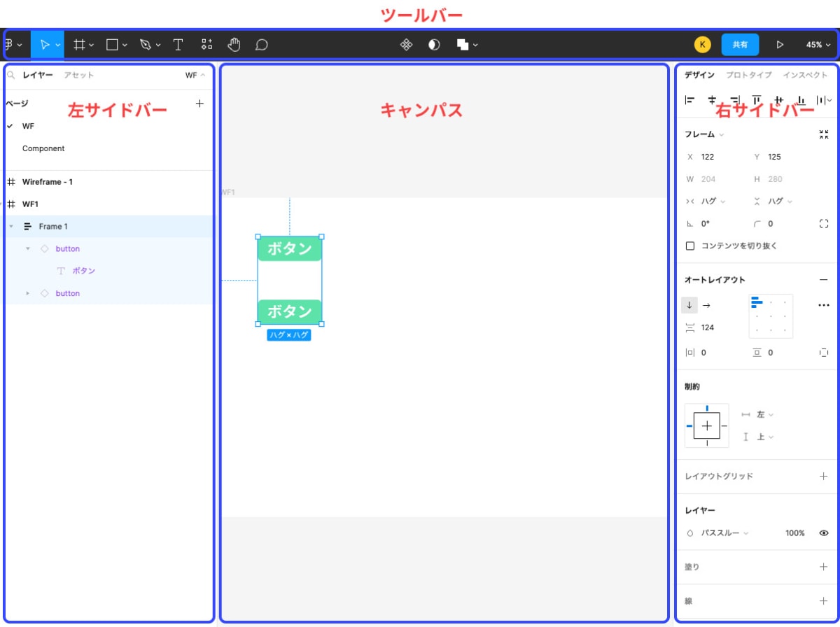Remove auto layout with minus icon

click(x=823, y=280)
